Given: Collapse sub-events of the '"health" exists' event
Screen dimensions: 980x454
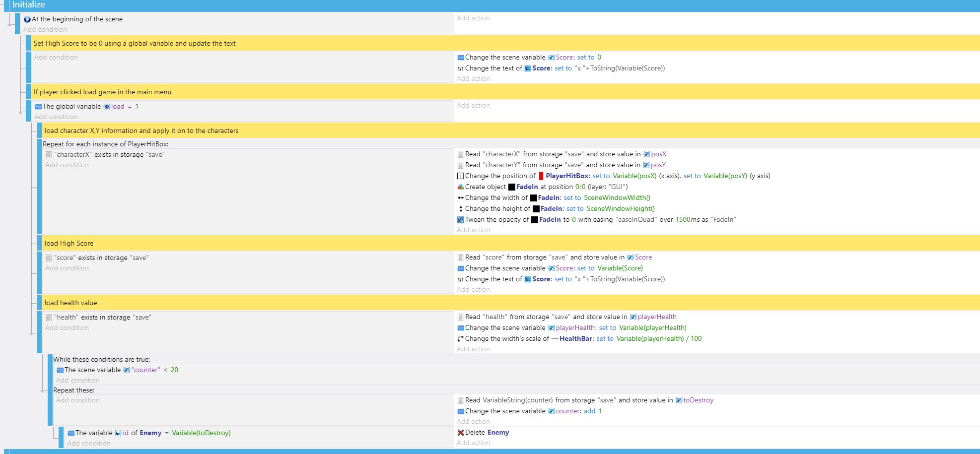Looking at the screenshot, I should coord(32,333).
